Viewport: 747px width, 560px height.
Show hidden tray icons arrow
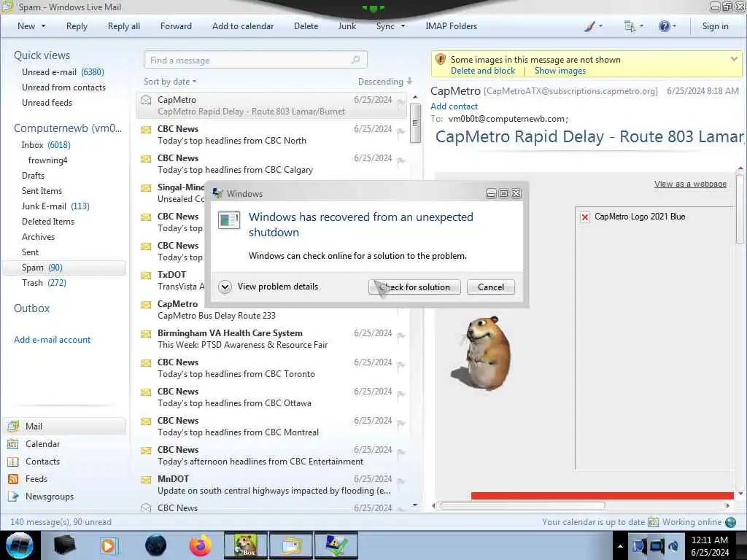620,546
